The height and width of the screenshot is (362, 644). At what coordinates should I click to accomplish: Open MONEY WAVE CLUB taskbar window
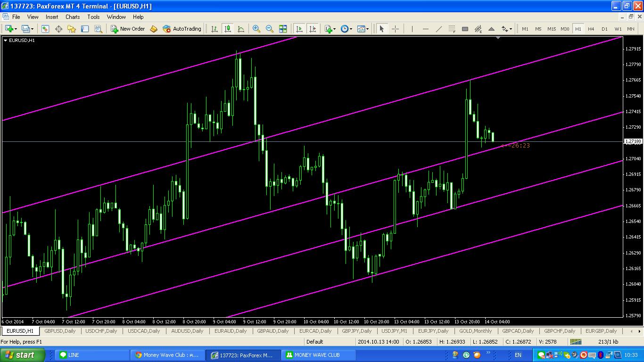320,355
